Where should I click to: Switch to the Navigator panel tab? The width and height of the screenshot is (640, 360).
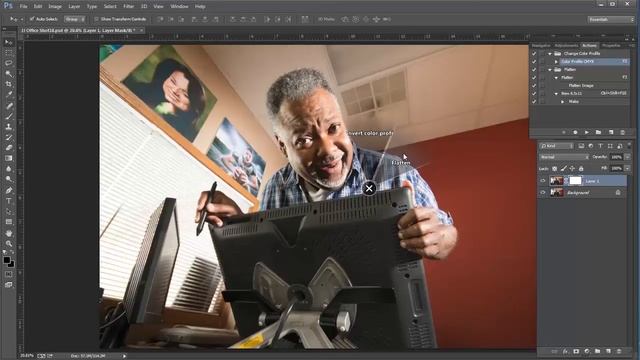pos(541,45)
